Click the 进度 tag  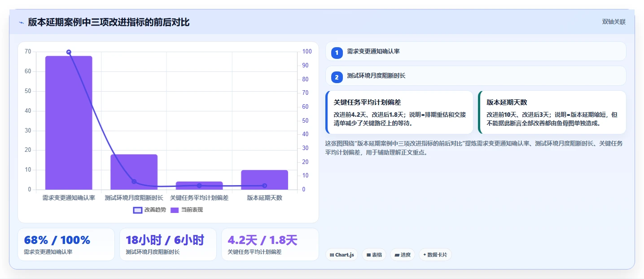403,255
